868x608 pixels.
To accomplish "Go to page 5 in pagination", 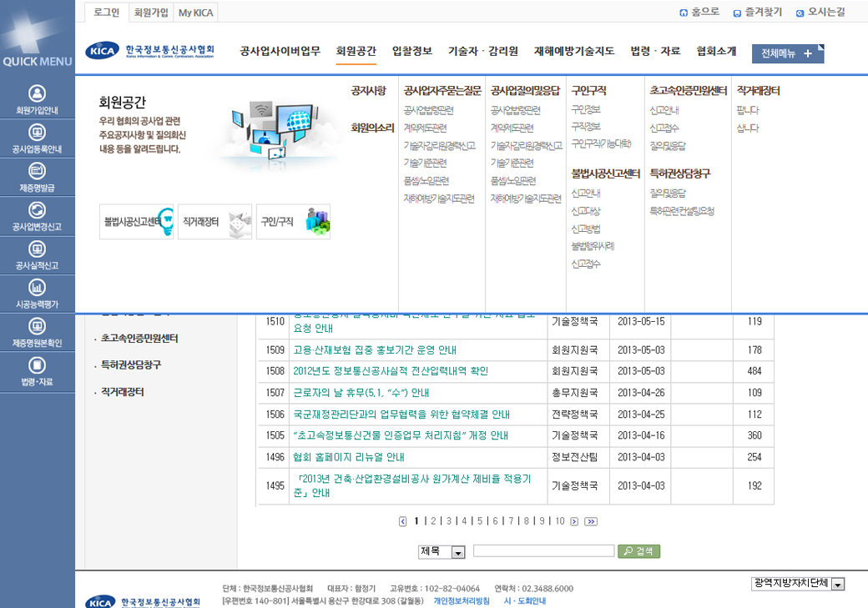I will [480, 521].
